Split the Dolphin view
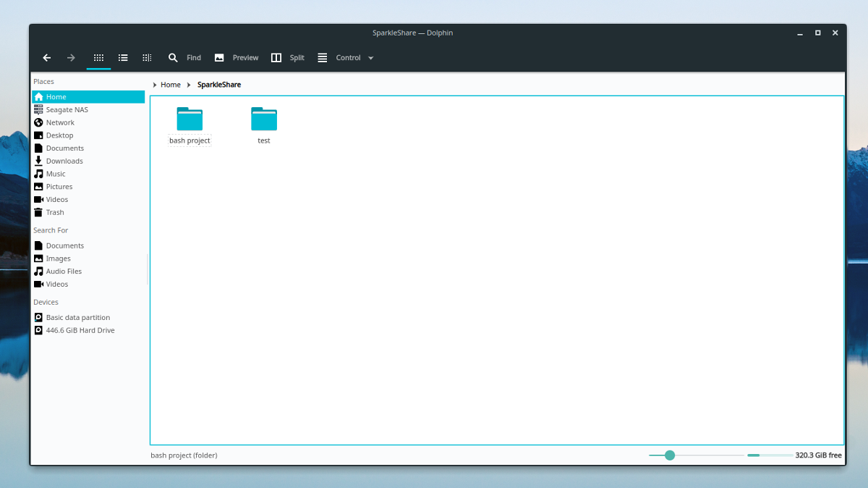The image size is (868, 488). [288, 58]
